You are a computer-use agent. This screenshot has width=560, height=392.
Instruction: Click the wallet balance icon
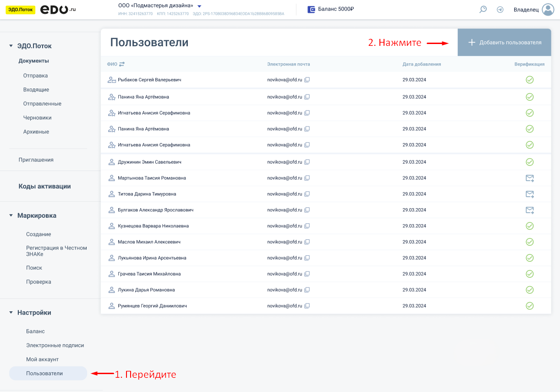click(311, 9)
